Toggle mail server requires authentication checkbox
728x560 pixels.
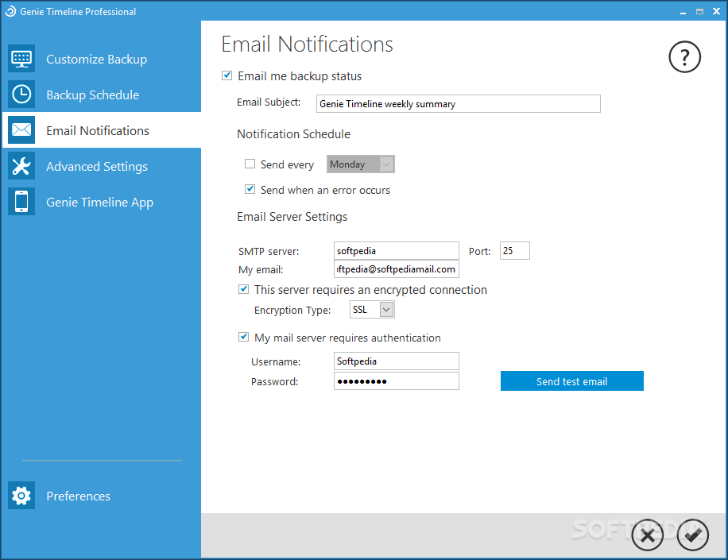point(244,337)
